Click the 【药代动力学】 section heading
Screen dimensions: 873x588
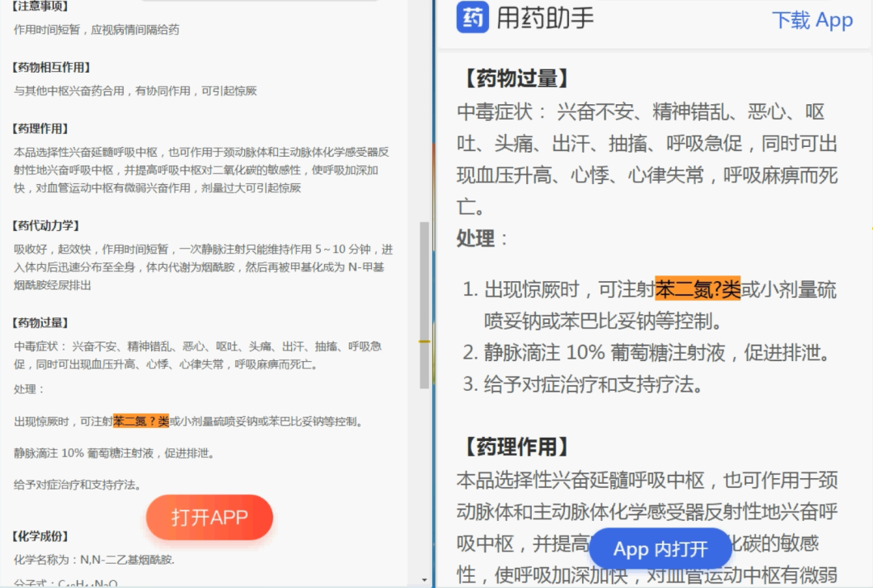tap(46, 225)
